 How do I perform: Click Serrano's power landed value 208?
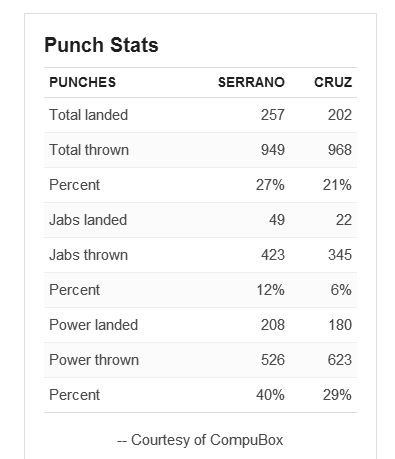click(x=273, y=325)
